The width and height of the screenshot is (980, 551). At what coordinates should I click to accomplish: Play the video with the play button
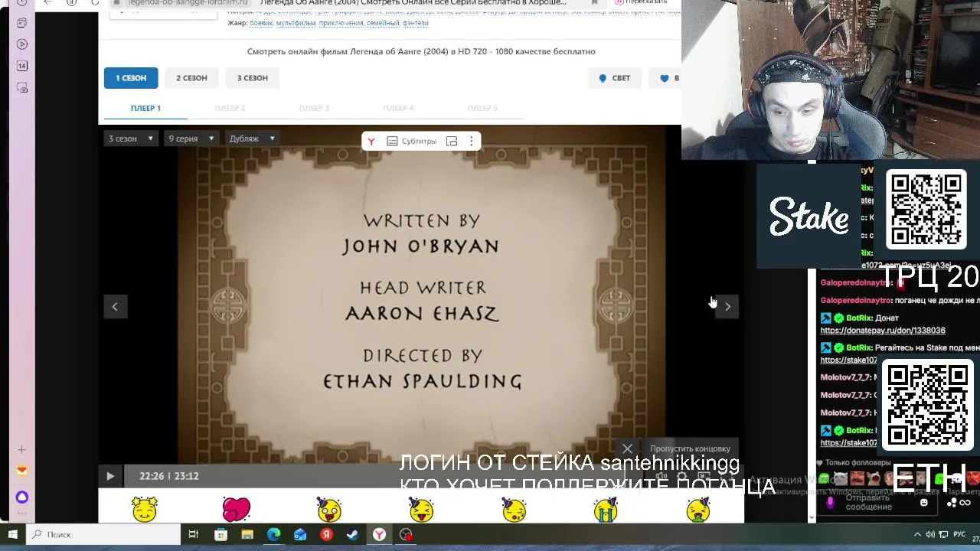[110, 476]
